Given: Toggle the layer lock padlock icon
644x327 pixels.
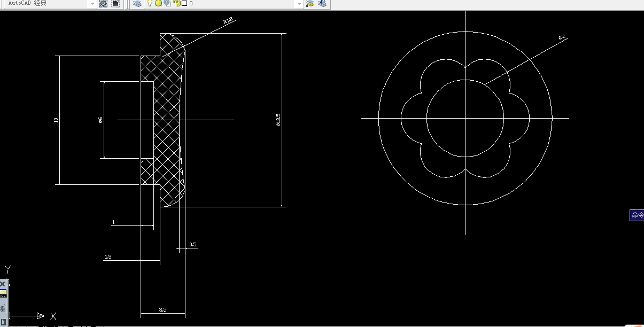Looking at the screenshot, I should (x=176, y=3).
